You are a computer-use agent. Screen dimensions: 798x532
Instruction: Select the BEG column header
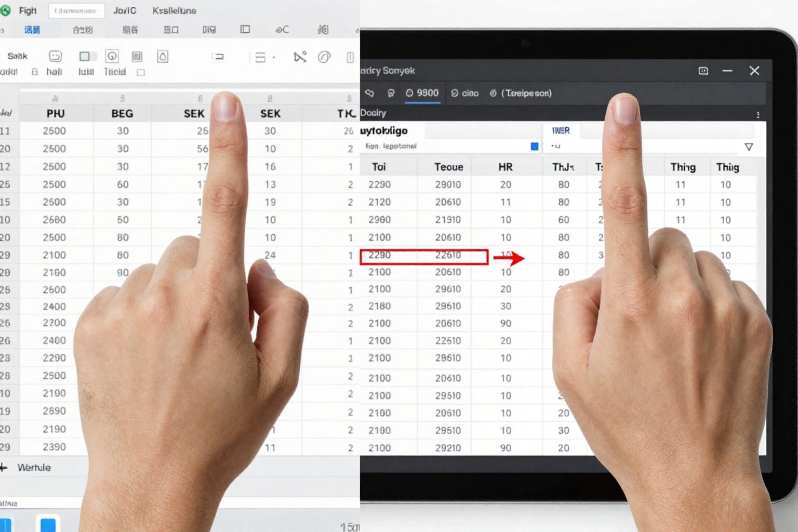122,113
